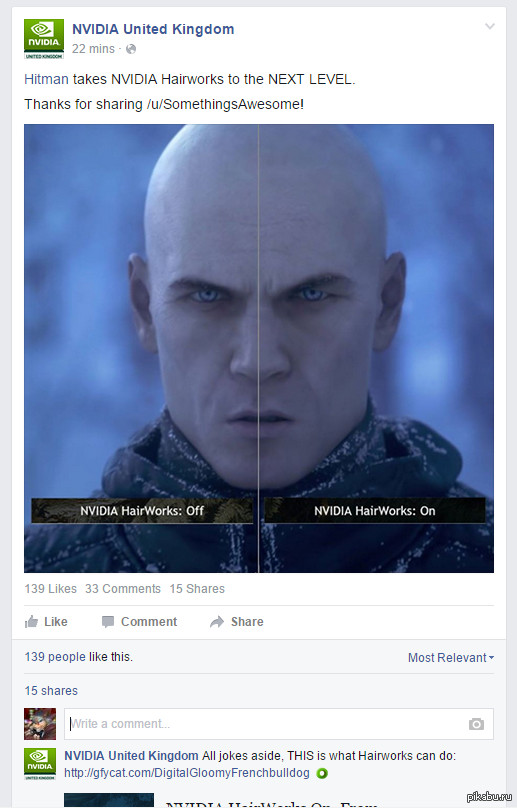This screenshot has width=517, height=808.
Task: Click the 22 mins timestamp
Action: click(93, 49)
